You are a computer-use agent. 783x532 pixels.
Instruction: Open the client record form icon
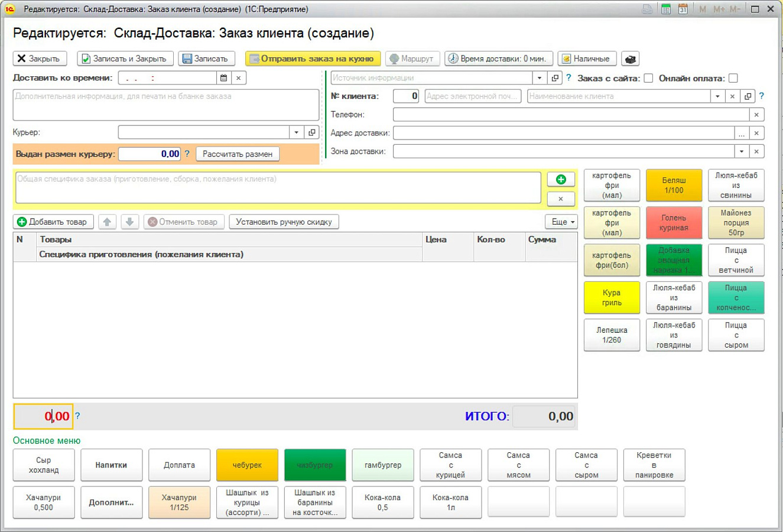point(748,96)
